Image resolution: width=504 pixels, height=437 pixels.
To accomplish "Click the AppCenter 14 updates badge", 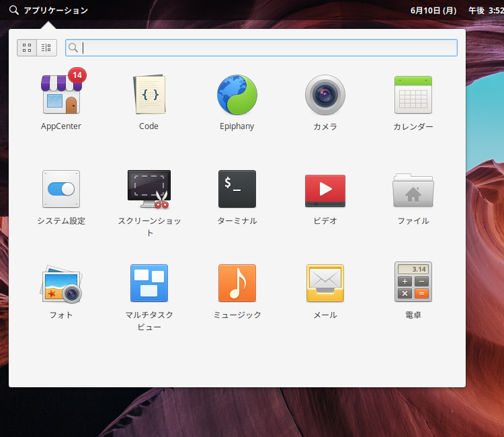I will [77, 75].
